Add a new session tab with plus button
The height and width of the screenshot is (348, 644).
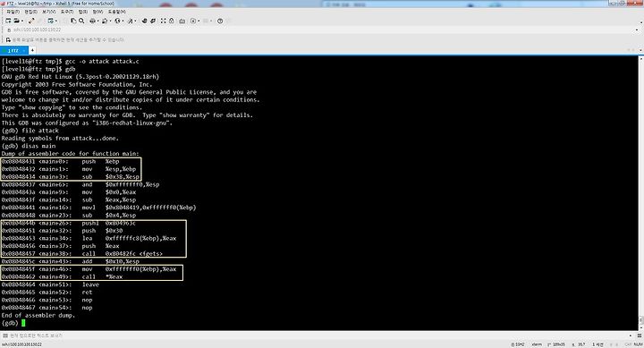pos(32,50)
